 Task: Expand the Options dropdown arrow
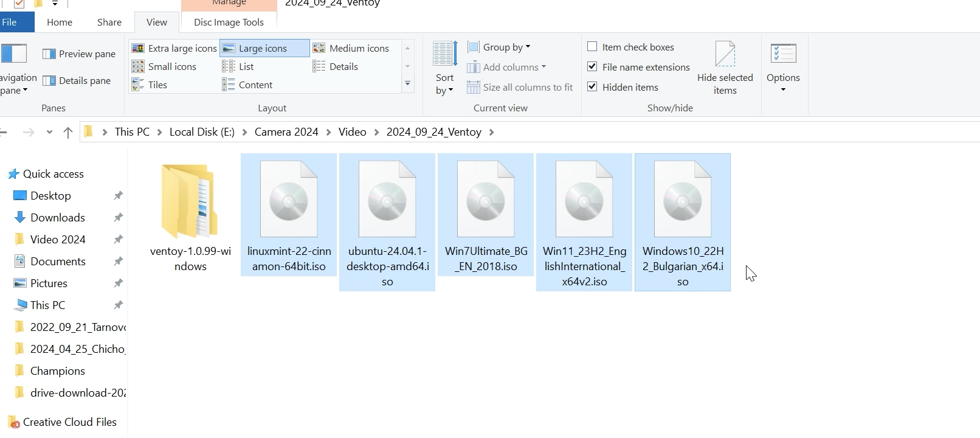[783, 90]
